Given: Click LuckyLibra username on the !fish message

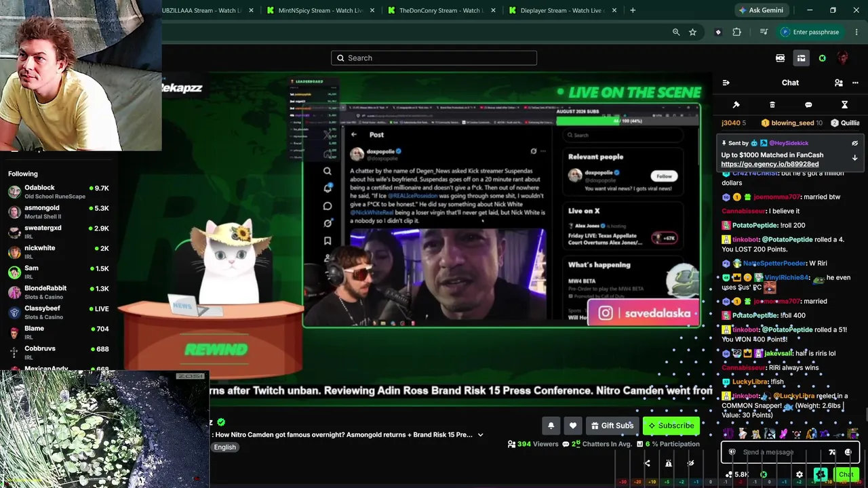Looking at the screenshot, I should tap(750, 382).
